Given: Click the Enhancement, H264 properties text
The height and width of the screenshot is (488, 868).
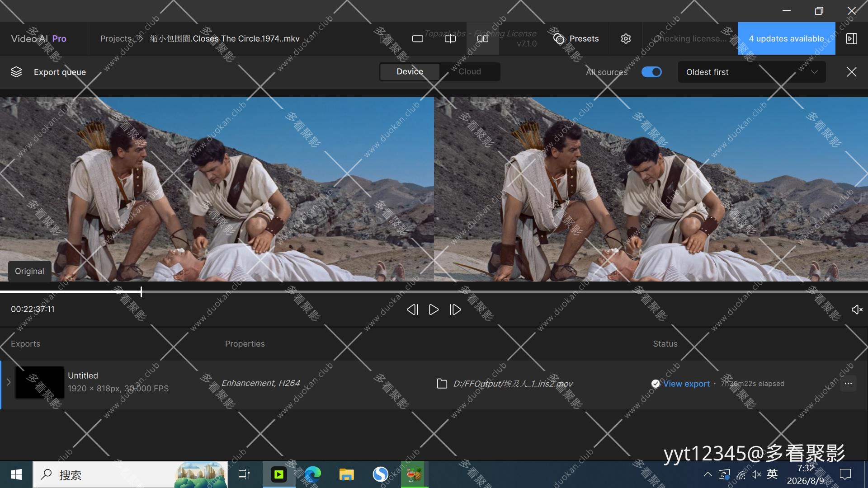Looking at the screenshot, I should click(260, 383).
